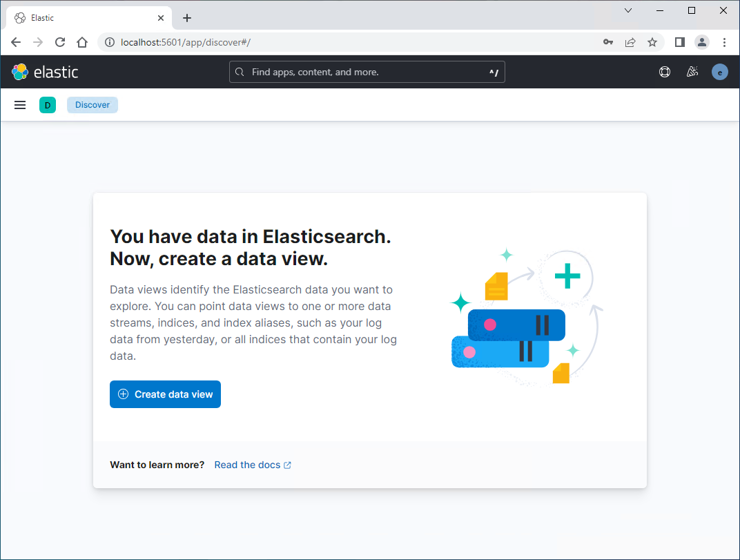Open saved passwords key icon
The width and height of the screenshot is (740, 560).
608,43
